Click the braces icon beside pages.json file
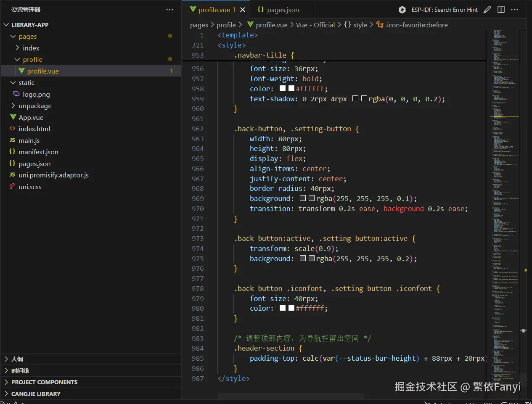 click(12, 164)
